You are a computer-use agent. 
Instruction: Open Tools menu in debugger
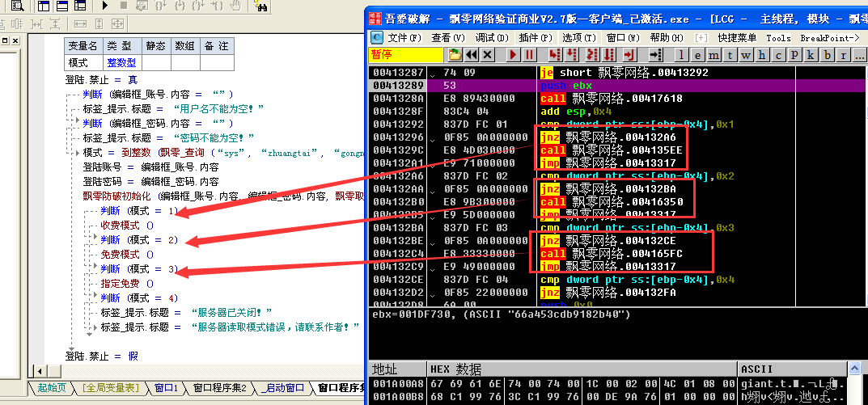tap(778, 38)
